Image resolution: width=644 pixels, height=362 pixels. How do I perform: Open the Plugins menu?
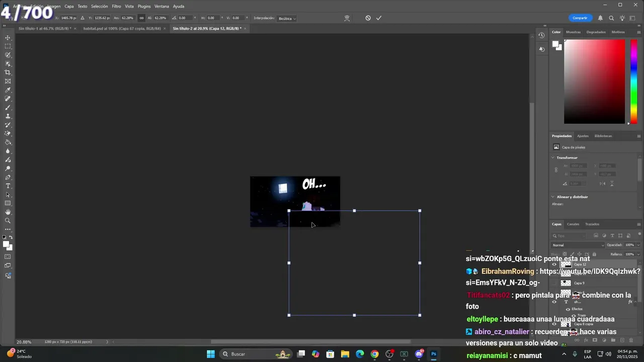tap(144, 7)
